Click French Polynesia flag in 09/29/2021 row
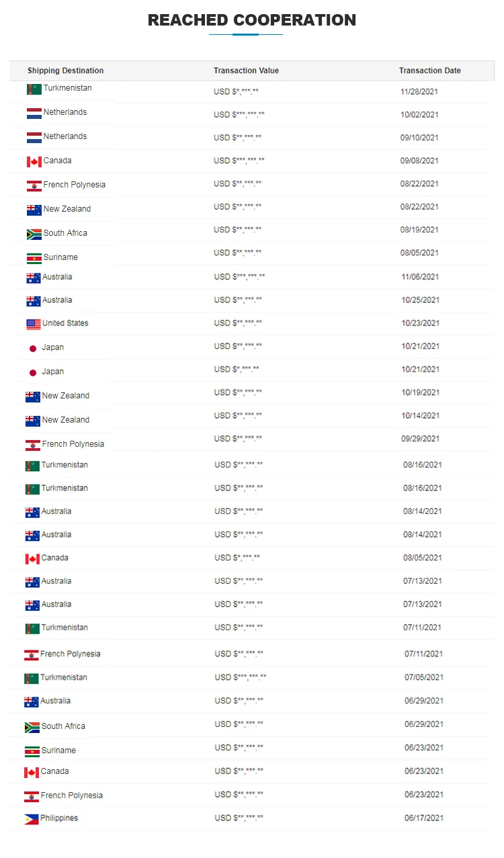The width and height of the screenshot is (504, 858). pos(33,445)
